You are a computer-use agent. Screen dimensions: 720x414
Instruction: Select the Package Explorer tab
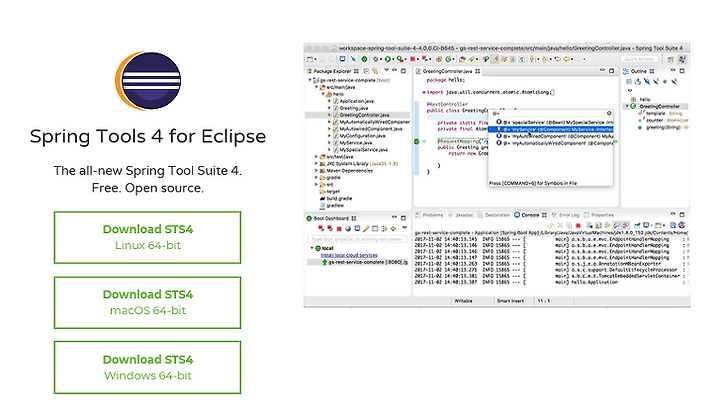point(332,71)
